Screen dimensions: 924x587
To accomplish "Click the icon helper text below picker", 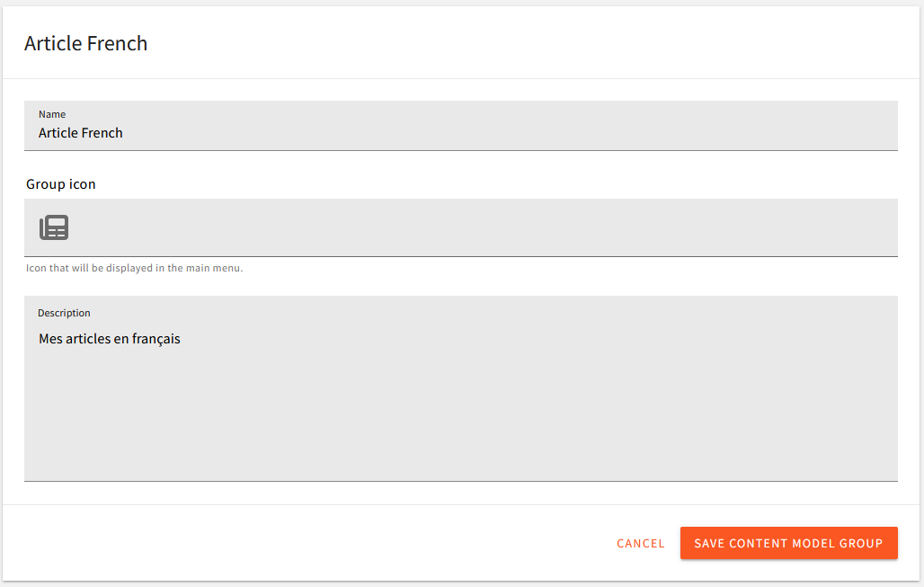I will [x=134, y=268].
